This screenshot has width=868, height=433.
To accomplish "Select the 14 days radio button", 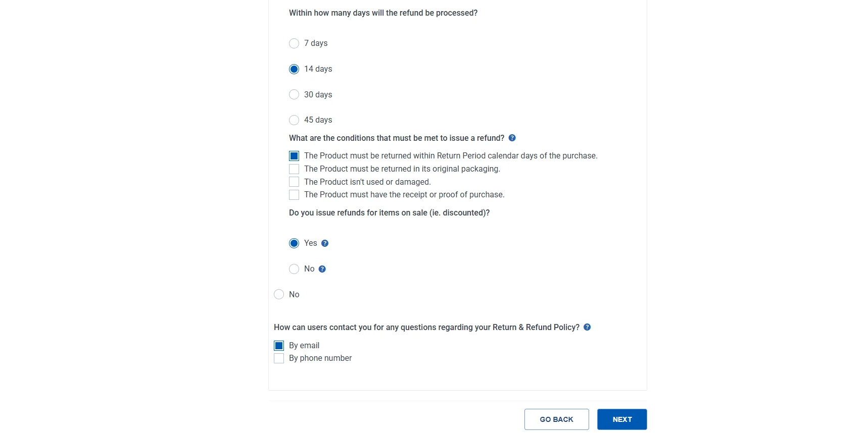I will pos(294,69).
